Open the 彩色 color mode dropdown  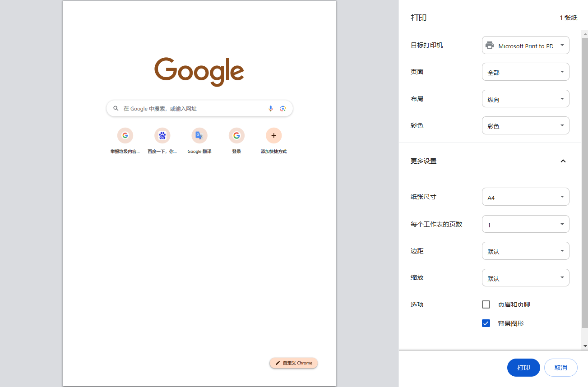point(526,125)
